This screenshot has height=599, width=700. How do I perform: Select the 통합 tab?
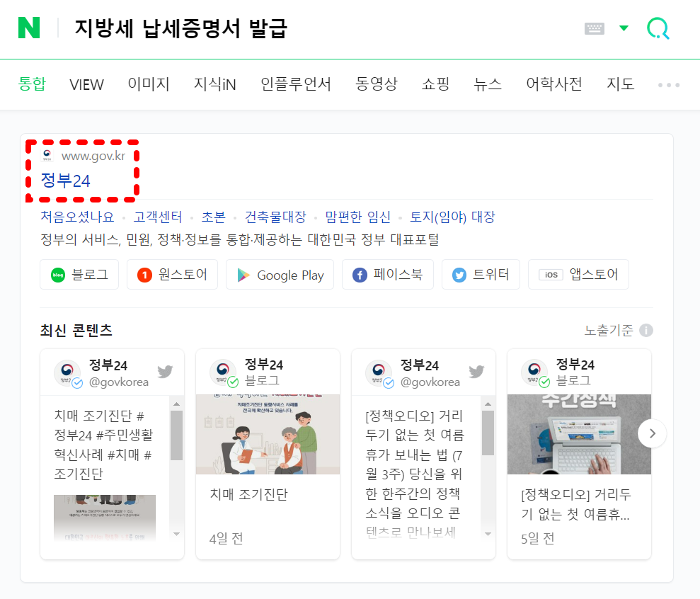pos(32,84)
